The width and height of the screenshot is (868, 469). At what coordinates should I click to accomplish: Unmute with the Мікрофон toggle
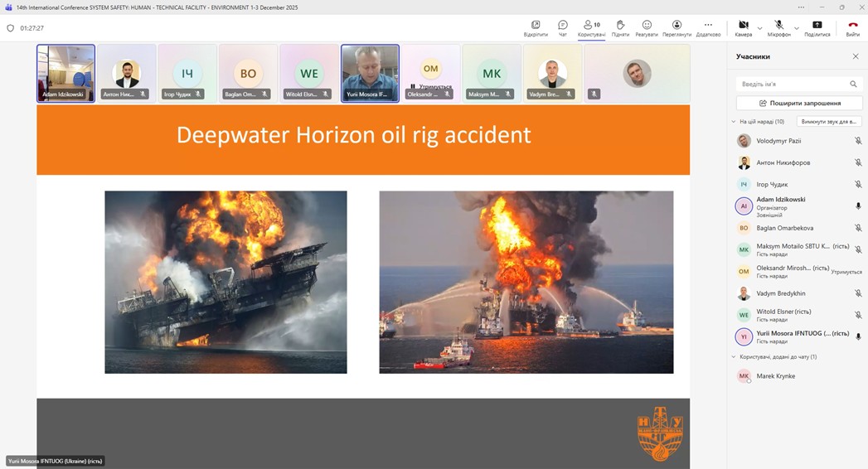pyautogui.click(x=778, y=28)
